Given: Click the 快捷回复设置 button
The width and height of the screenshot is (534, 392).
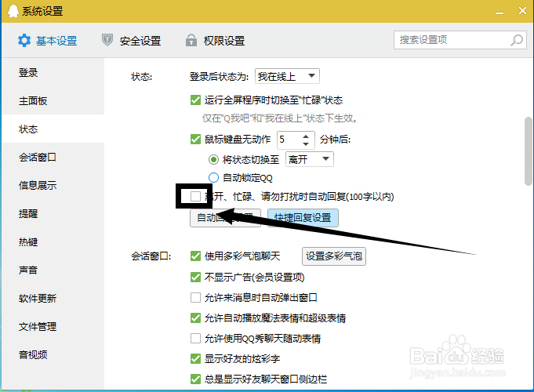Looking at the screenshot, I should point(303,218).
